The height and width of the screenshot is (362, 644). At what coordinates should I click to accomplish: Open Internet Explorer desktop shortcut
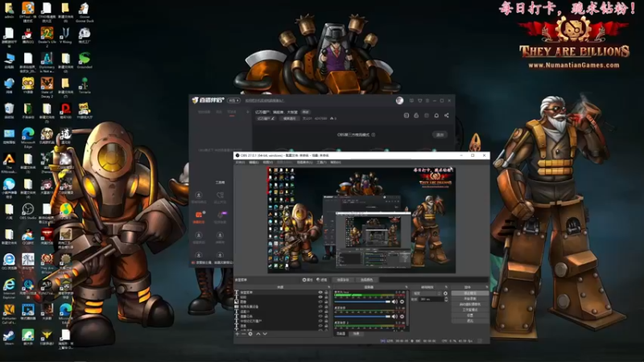[9, 288]
